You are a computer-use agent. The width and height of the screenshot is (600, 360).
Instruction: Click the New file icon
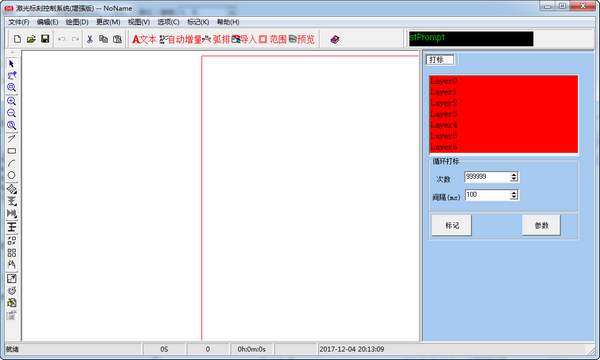click(18, 39)
